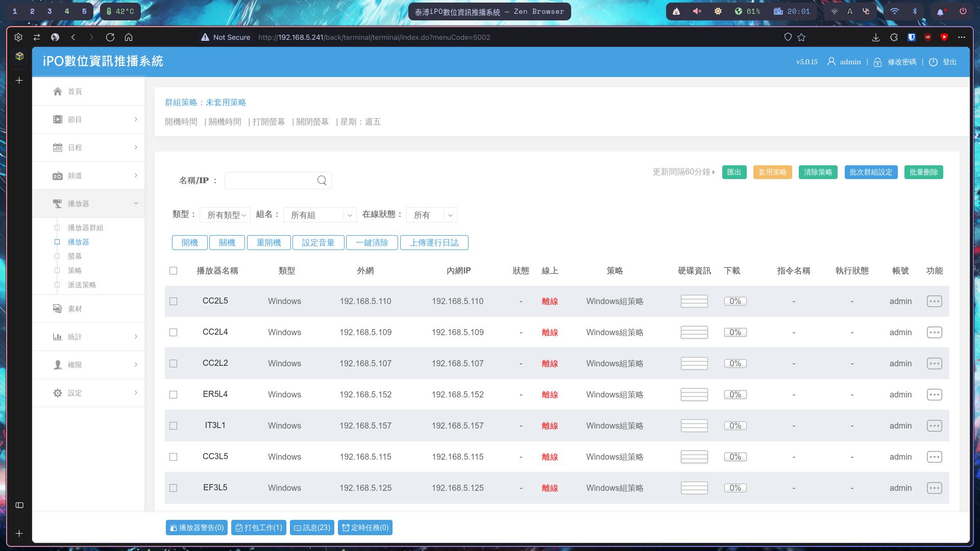Click the 重開機 button
The height and width of the screenshot is (551, 980).
coord(268,242)
